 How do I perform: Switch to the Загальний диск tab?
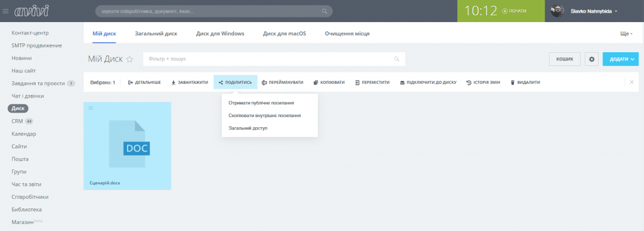click(x=156, y=34)
